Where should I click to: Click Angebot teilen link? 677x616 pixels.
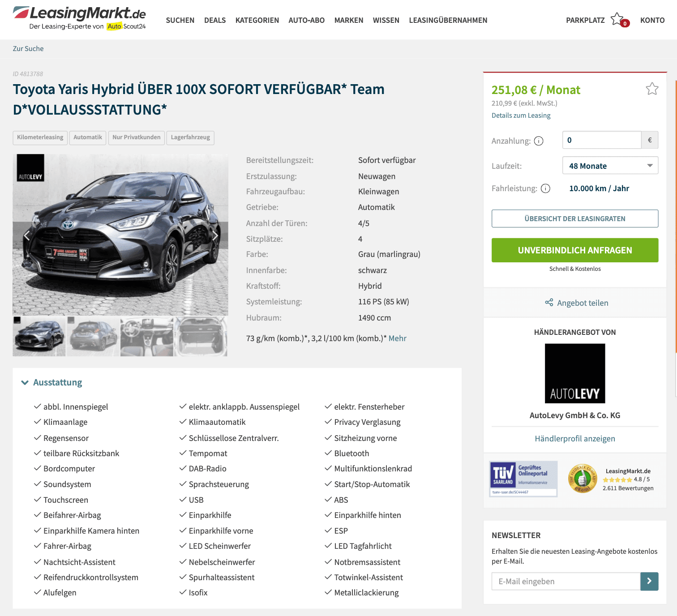[583, 303]
